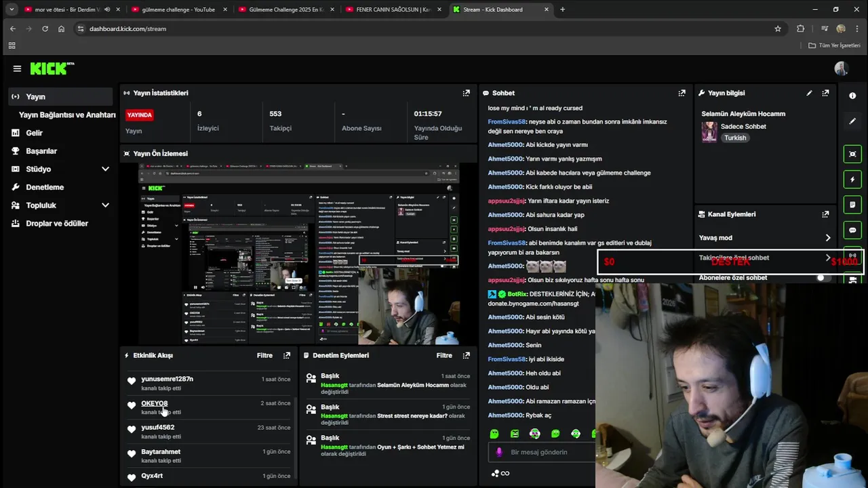
Task: Open the browser tab search dropdown
Action: point(12,9)
